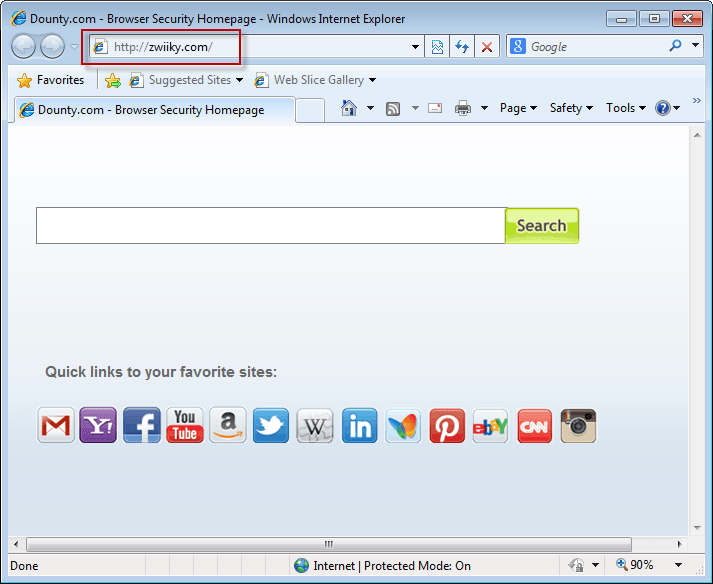Viewport: 713px width, 584px height.
Task: Click the Add to Favorites Bar star icon
Action: 113,81
